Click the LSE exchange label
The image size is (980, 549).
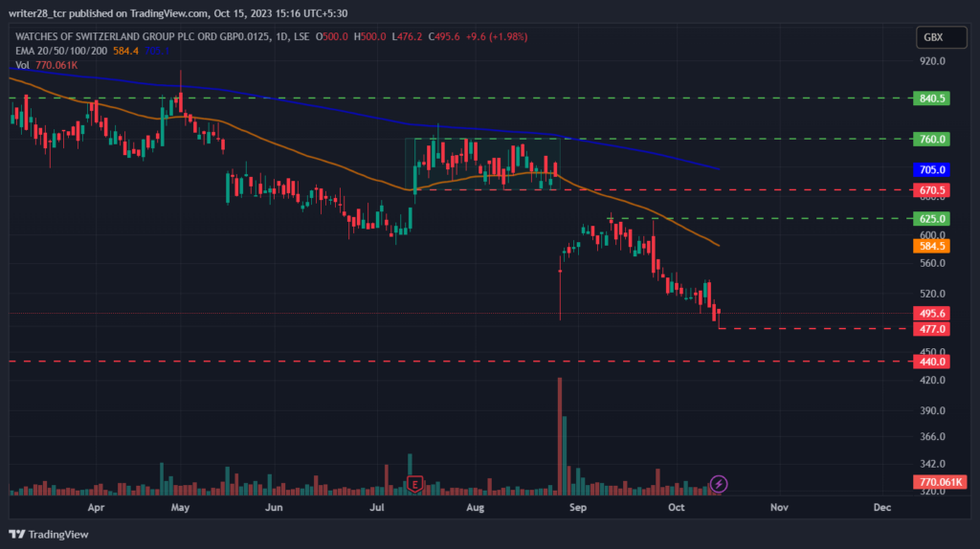pos(301,37)
